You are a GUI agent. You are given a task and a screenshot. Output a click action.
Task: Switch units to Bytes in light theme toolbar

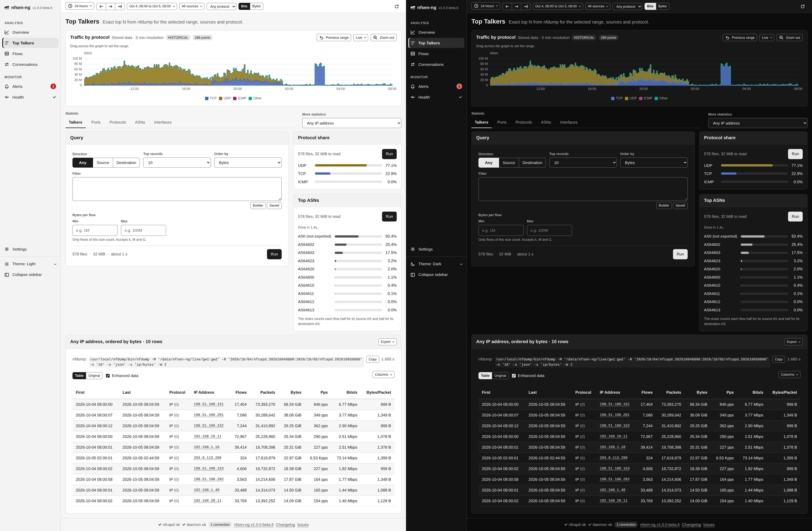tap(257, 6)
